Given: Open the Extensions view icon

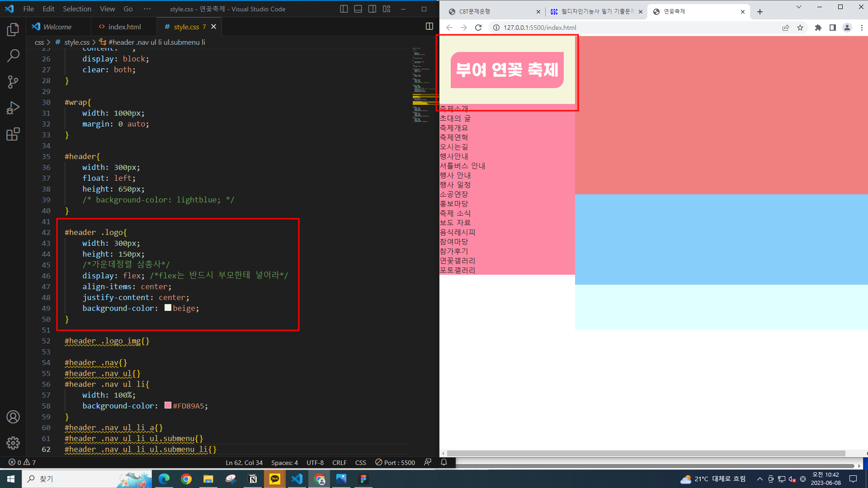Looking at the screenshot, I should point(13,134).
